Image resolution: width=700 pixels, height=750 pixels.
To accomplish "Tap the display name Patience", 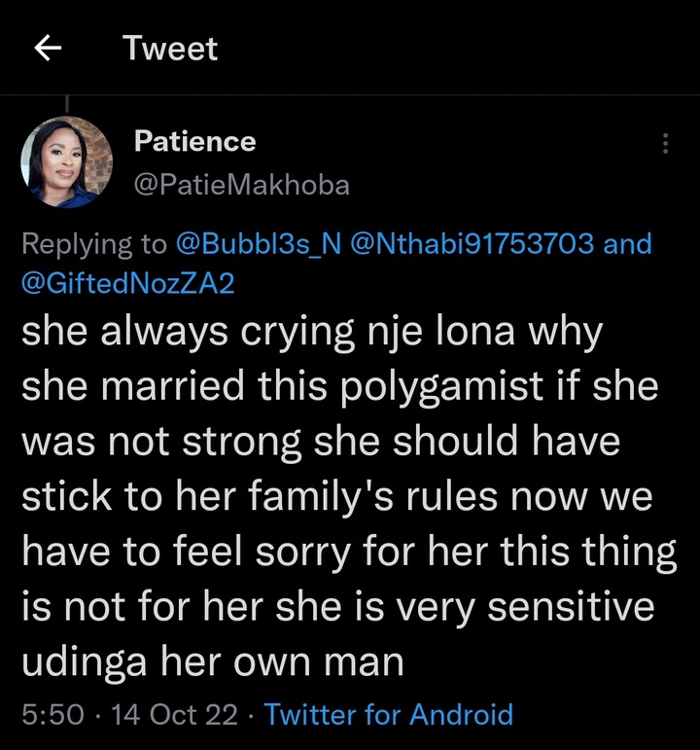I will coord(194,142).
